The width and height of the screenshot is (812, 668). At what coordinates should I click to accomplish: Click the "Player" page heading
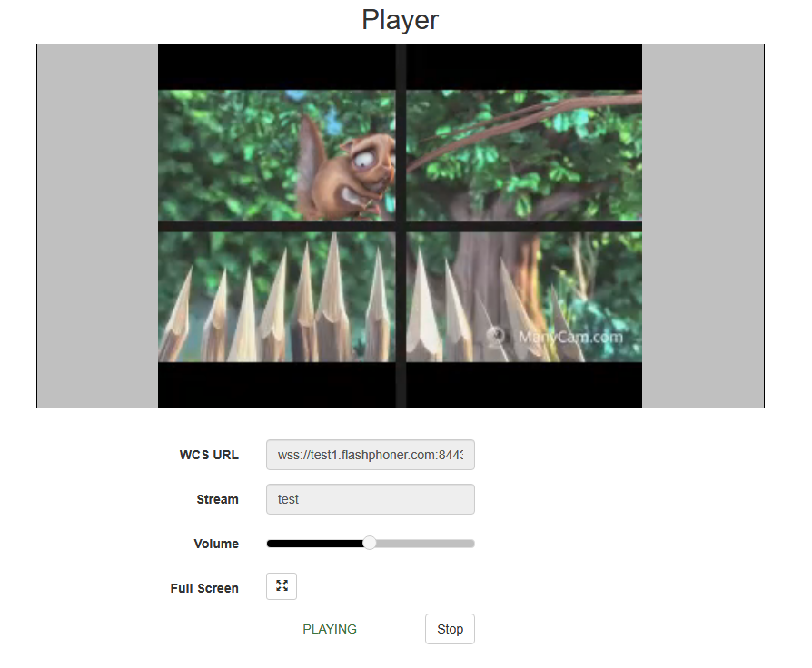click(401, 20)
